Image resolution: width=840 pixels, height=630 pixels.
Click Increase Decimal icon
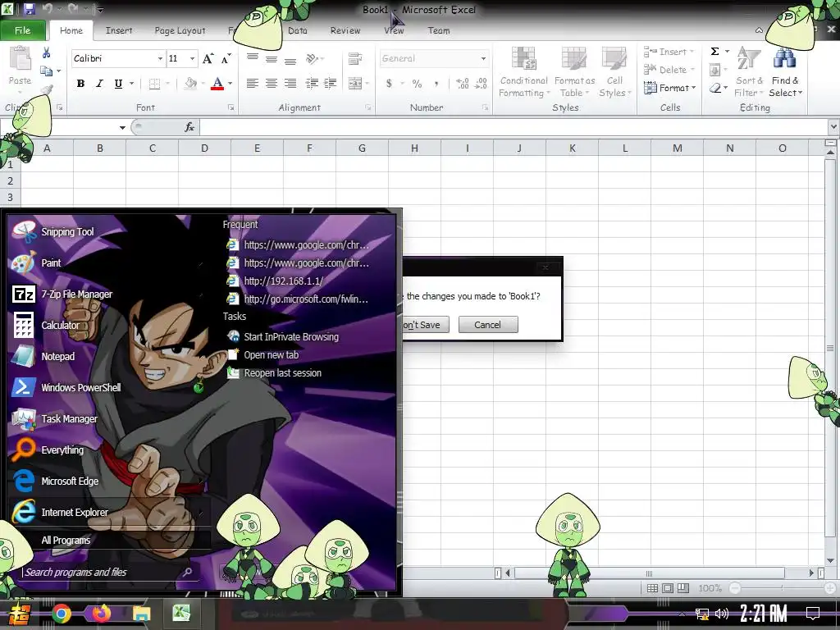[463, 84]
